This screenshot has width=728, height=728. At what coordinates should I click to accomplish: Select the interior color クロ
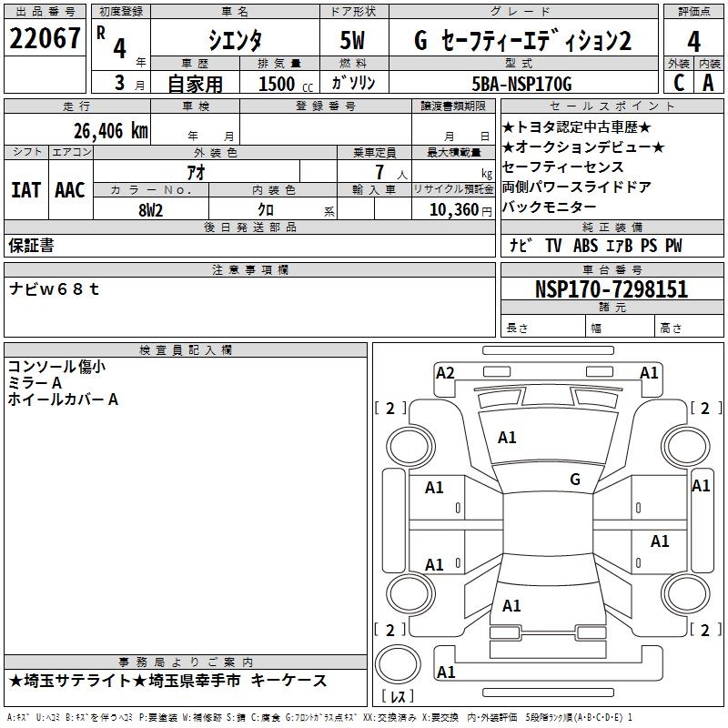tap(266, 210)
